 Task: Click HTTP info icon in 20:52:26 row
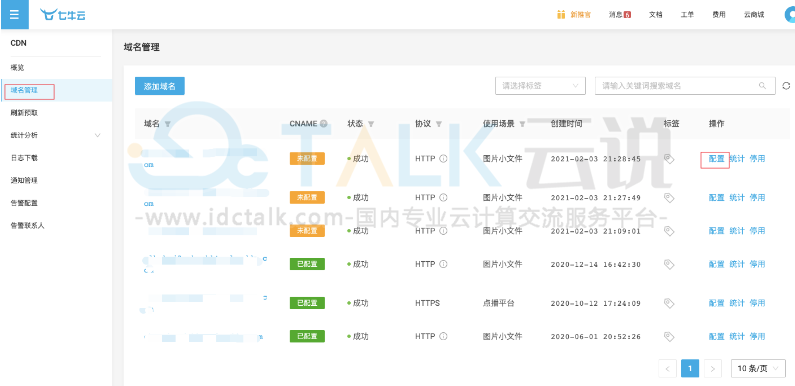443,336
